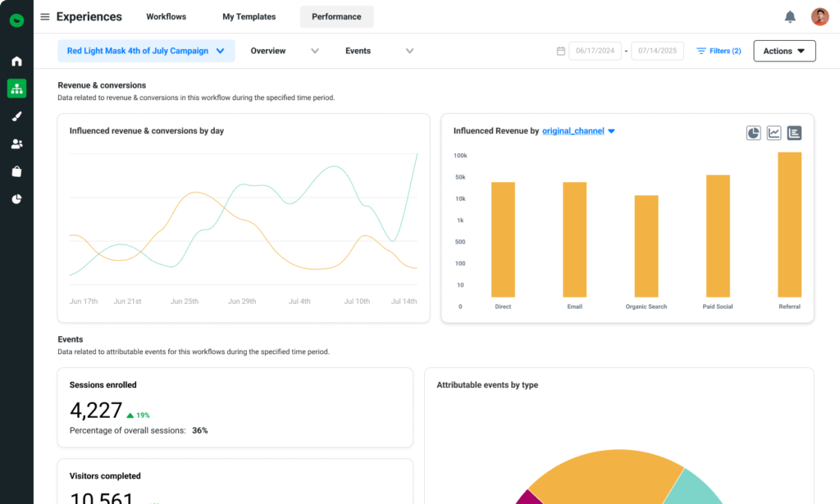Switch to the Performance tab

336,16
